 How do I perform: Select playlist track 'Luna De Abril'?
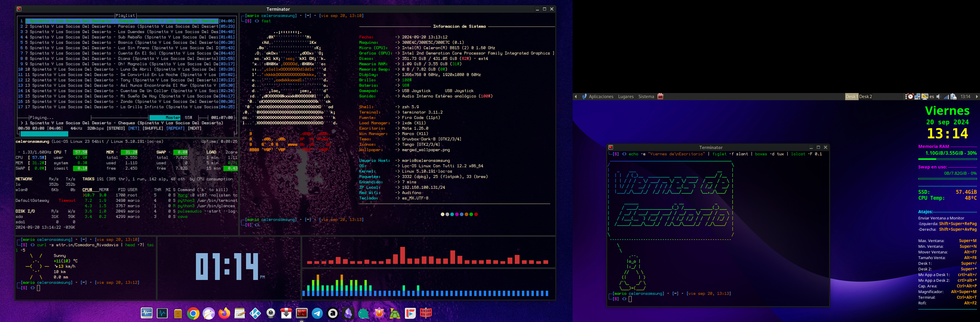(x=127, y=69)
